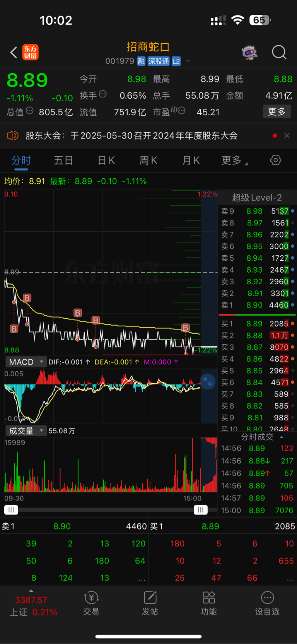Tap the speaker announcement icon
This screenshot has width=297, height=644.
coord(13,135)
